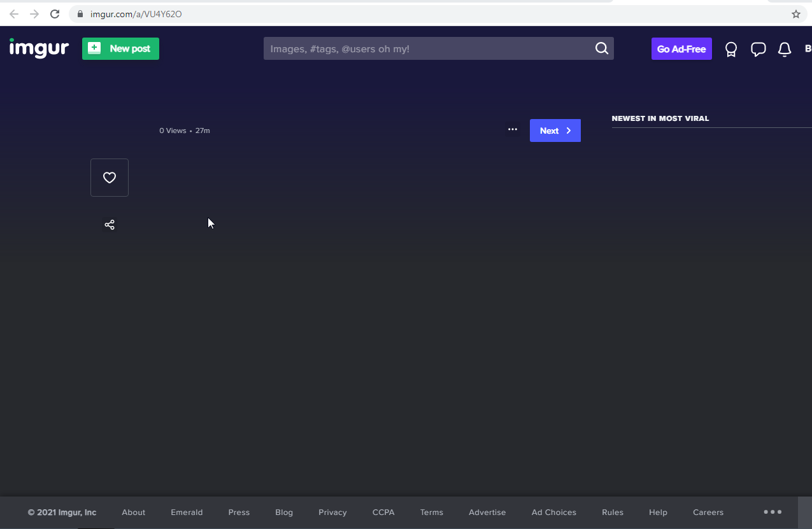The width and height of the screenshot is (812, 529).
Task: Go to Next post
Action: pos(555,130)
